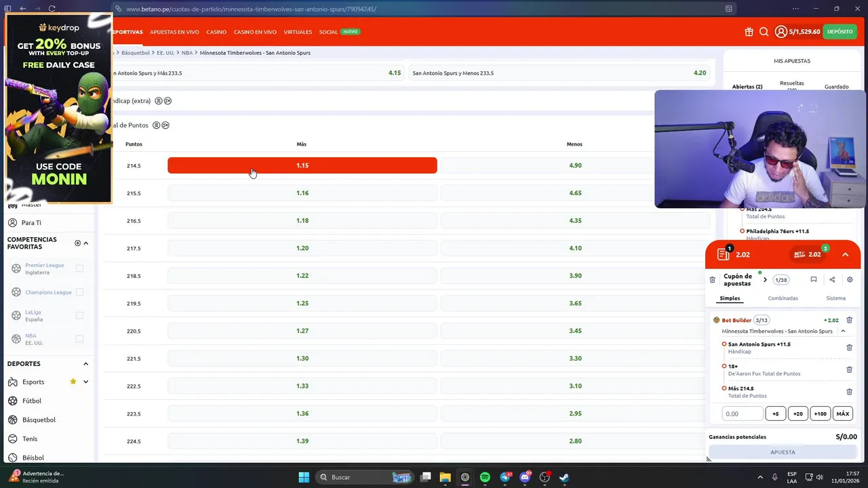Open Básquetbol in the sports list
Viewport: 868px width, 488px height.
point(39,420)
